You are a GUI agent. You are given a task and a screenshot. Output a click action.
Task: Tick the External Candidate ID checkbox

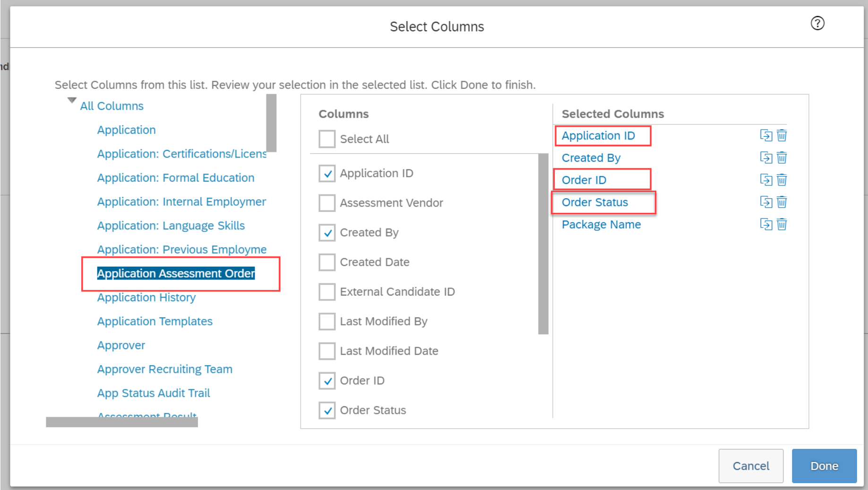click(x=327, y=292)
